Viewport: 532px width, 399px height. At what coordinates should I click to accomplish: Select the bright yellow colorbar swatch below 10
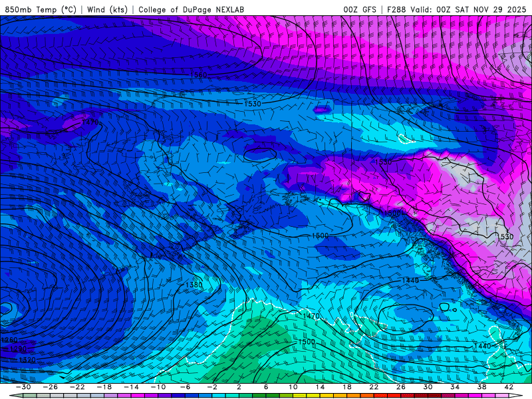coord(300,396)
